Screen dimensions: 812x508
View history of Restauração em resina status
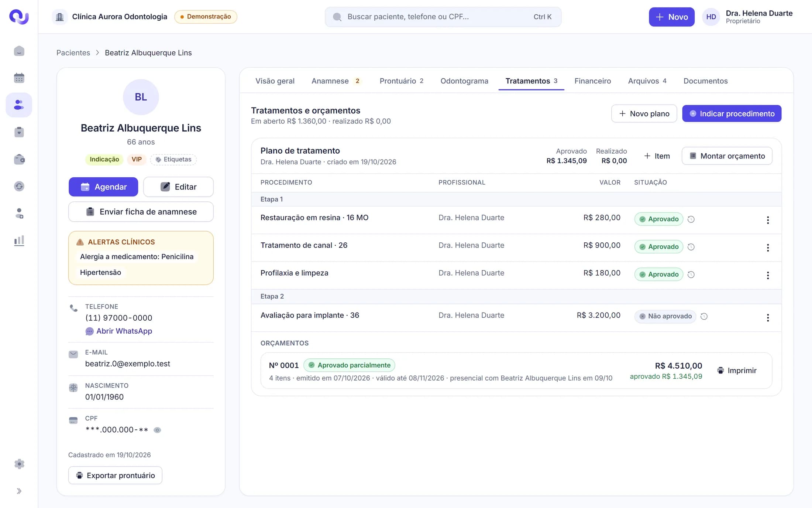coord(691,219)
